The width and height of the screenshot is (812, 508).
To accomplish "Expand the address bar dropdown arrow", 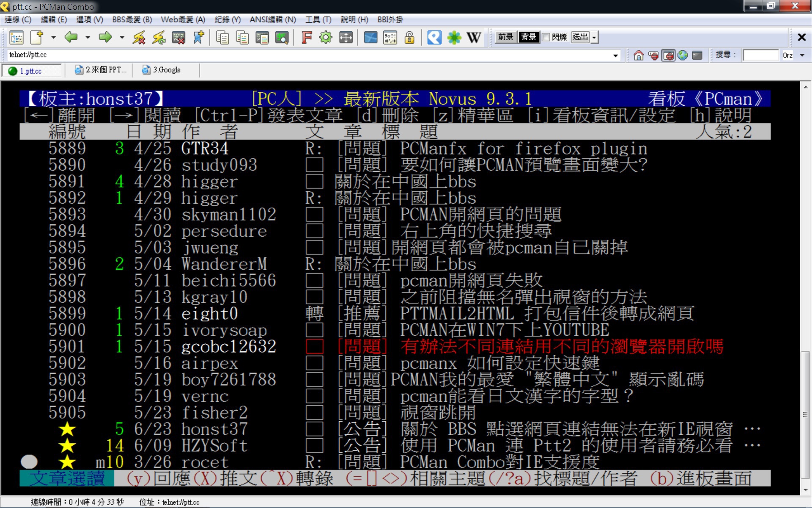I will 615,55.
